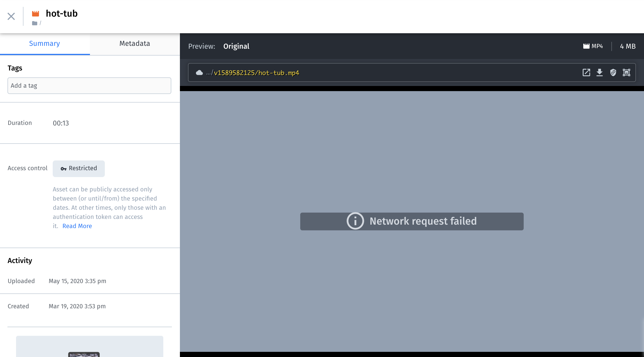The image size is (644, 357).
Task: Select the Summary tab
Action: click(x=44, y=44)
